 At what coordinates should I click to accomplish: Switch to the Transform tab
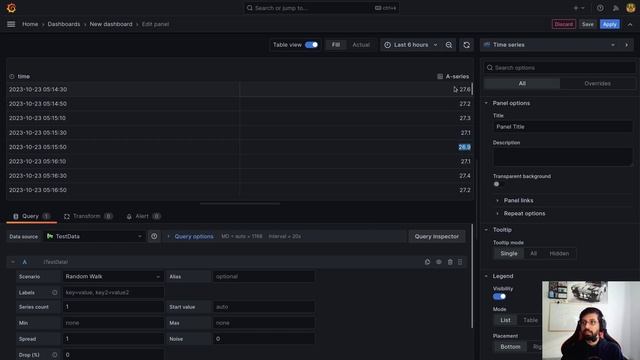click(88, 216)
